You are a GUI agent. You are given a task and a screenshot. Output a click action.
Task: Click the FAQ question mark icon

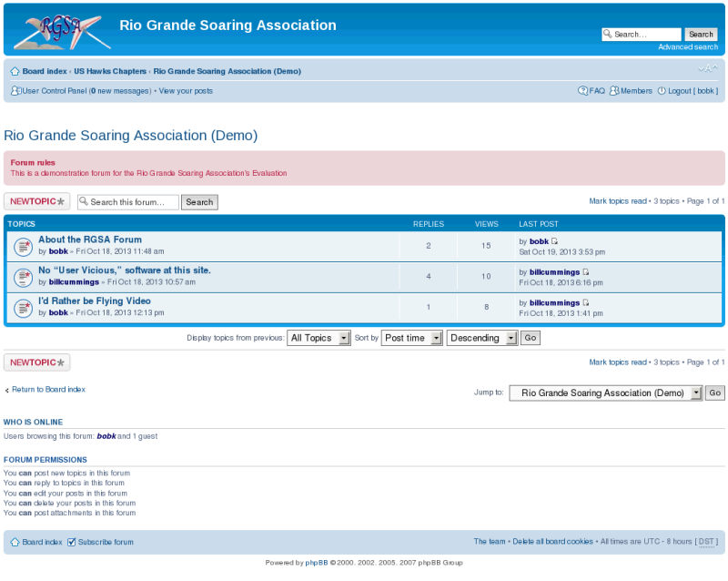(x=582, y=91)
